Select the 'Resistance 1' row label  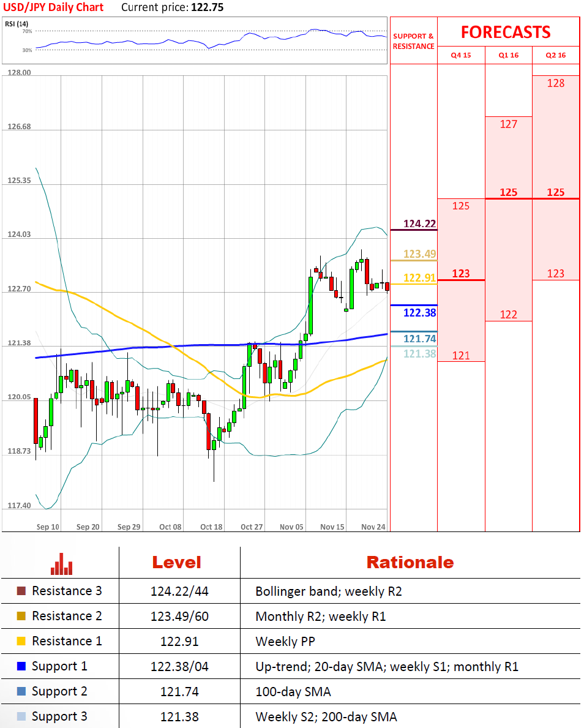point(67,641)
